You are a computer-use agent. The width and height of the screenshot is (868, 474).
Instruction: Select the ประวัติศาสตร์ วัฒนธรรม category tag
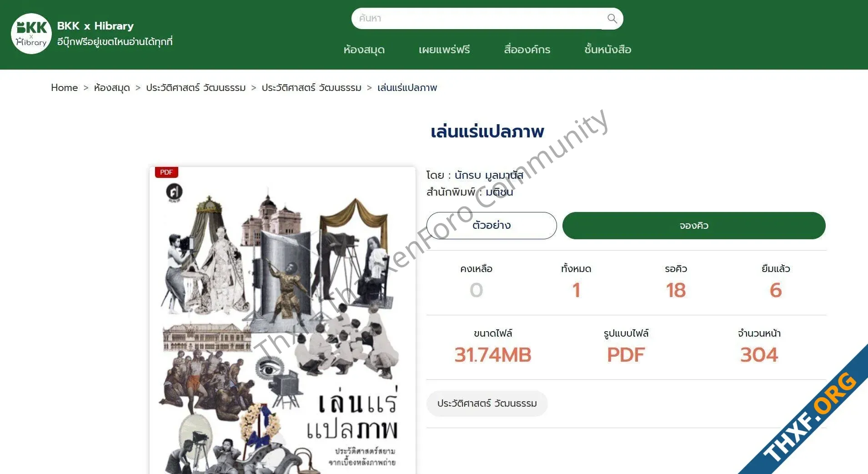487,403
